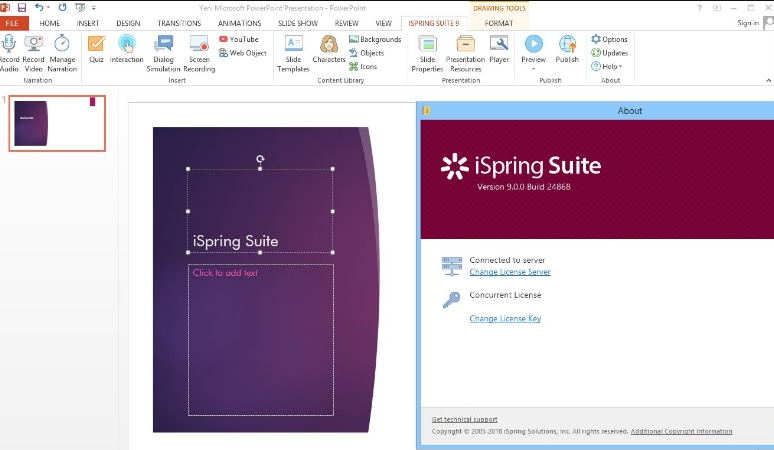Screen dimensions: 774x450
Task: Open the FILE tab
Action: [12, 23]
